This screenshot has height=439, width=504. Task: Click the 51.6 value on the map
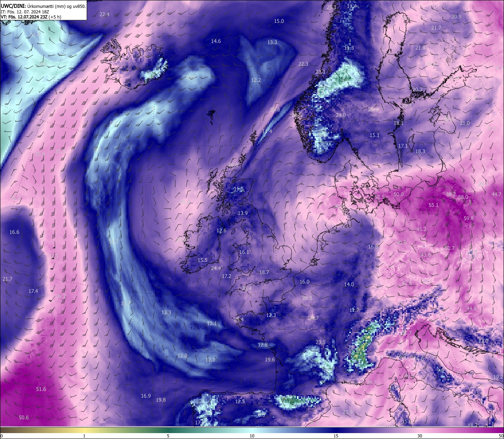(41, 389)
